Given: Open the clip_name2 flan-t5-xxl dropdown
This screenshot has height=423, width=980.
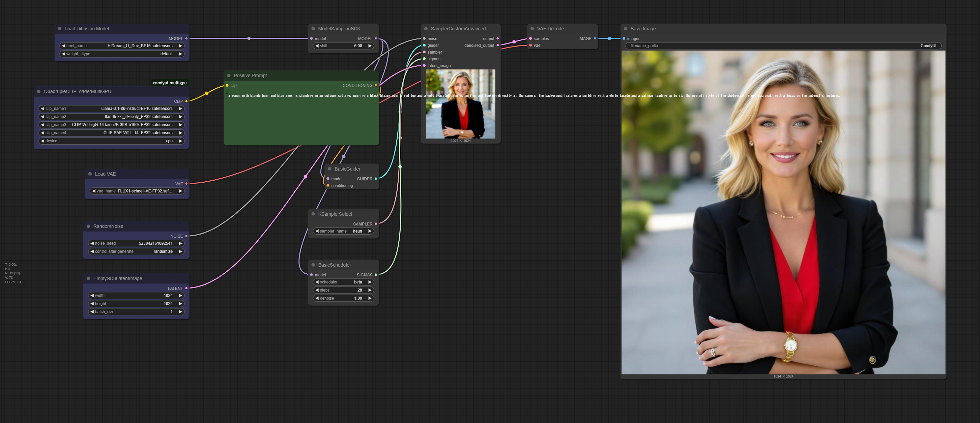Looking at the screenshot, I should 112,116.
